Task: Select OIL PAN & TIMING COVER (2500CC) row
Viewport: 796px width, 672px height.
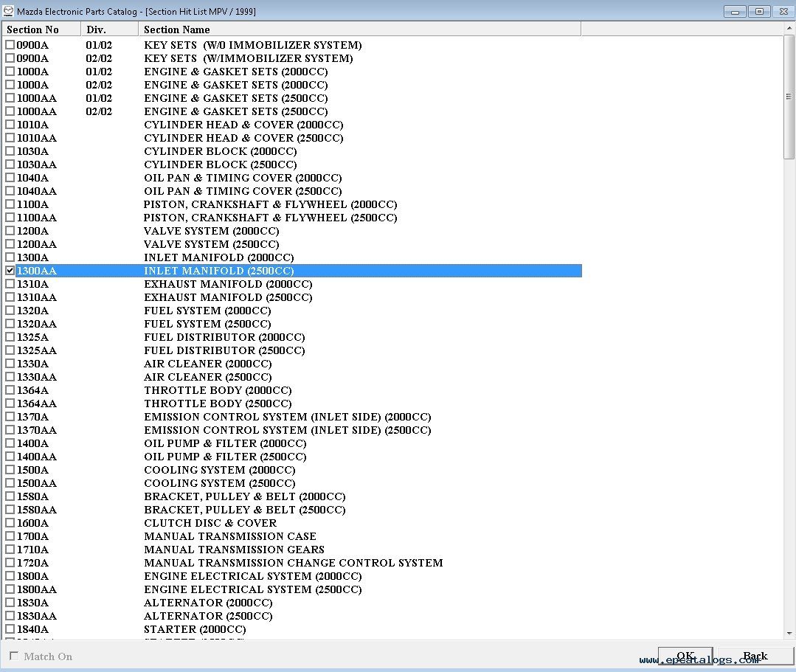Action: (x=292, y=191)
